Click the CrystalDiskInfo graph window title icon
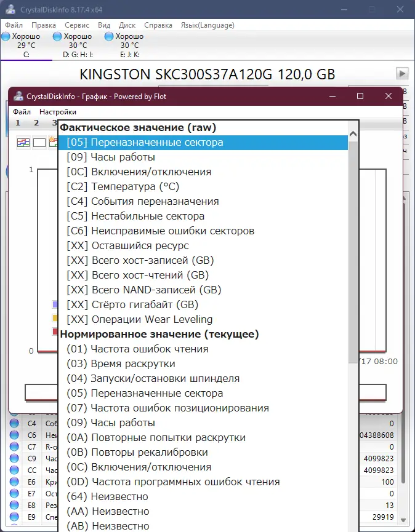Image resolution: width=415 pixels, height=532 pixels. pyautogui.click(x=18, y=97)
